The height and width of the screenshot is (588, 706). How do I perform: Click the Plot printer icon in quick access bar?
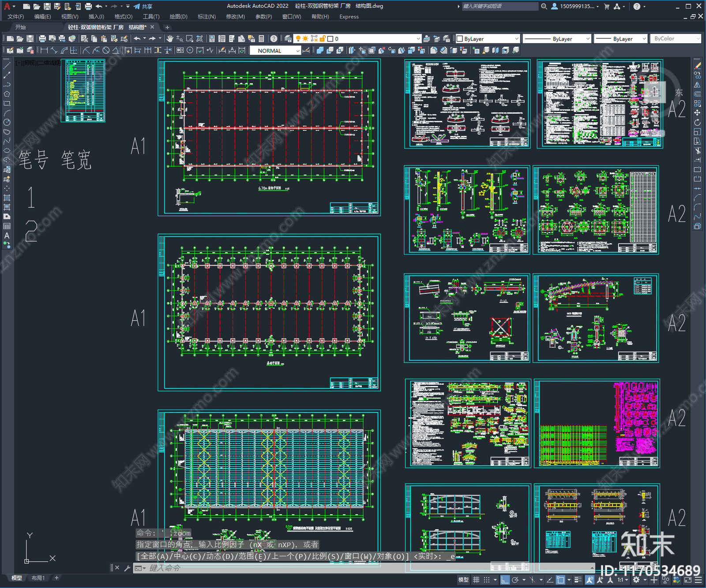click(88, 6)
